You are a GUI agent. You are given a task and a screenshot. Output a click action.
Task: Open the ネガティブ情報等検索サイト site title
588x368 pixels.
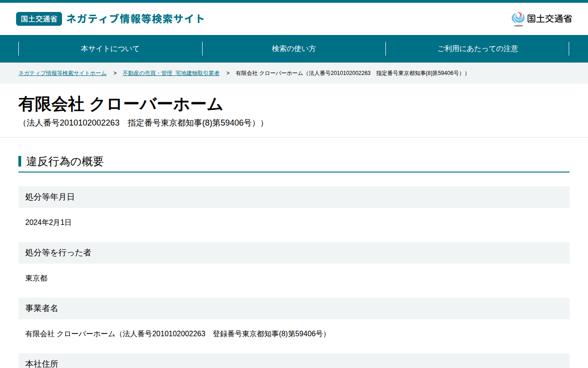(136, 19)
